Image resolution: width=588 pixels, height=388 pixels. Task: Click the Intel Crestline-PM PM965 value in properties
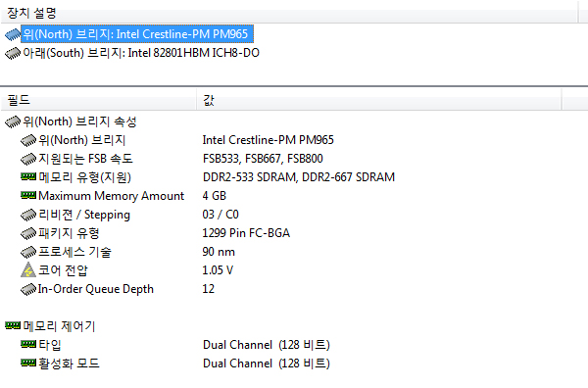(269, 140)
